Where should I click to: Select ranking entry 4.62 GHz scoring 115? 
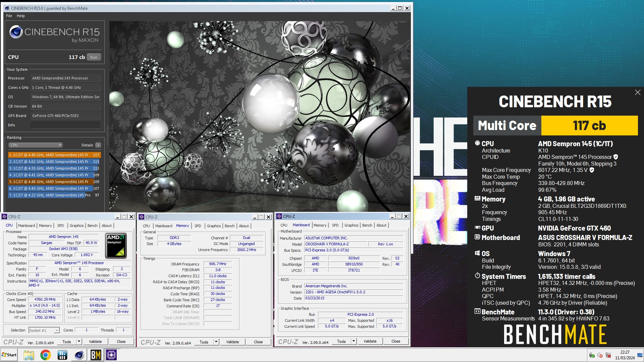(54, 162)
